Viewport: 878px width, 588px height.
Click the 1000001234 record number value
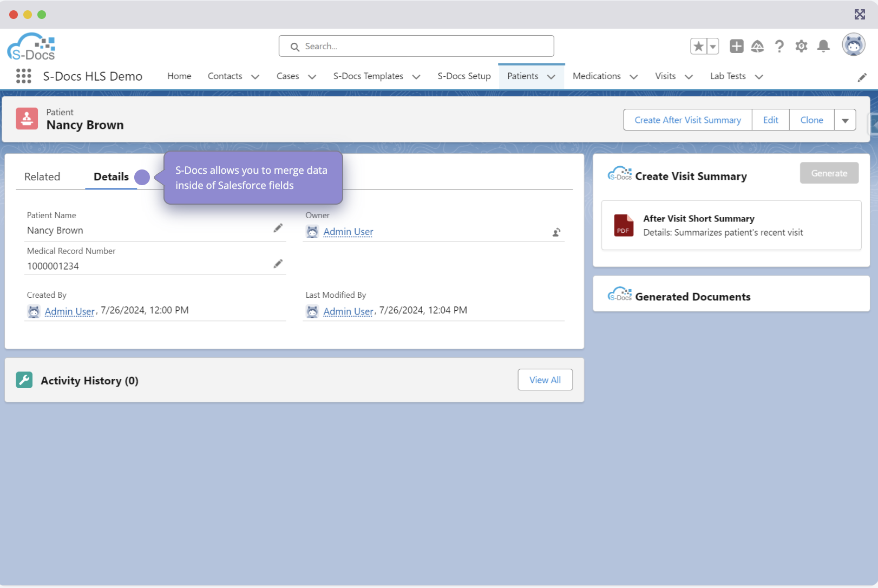point(53,266)
